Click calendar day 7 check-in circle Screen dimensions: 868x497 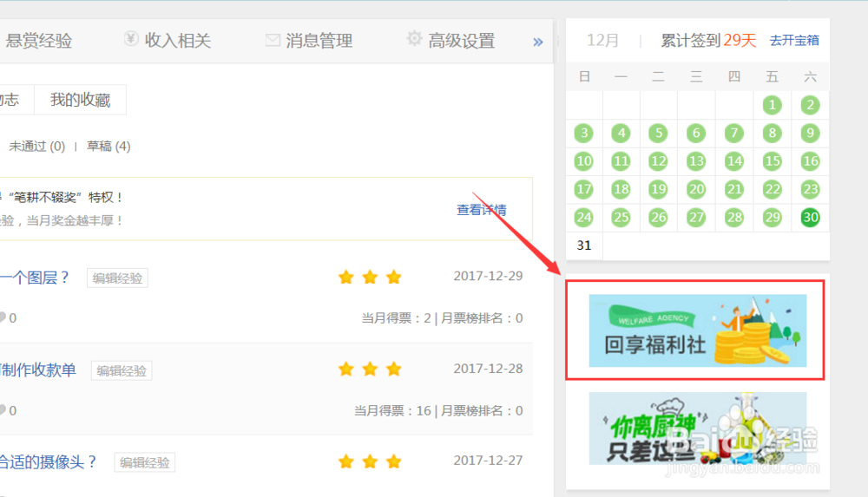[734, 133]
